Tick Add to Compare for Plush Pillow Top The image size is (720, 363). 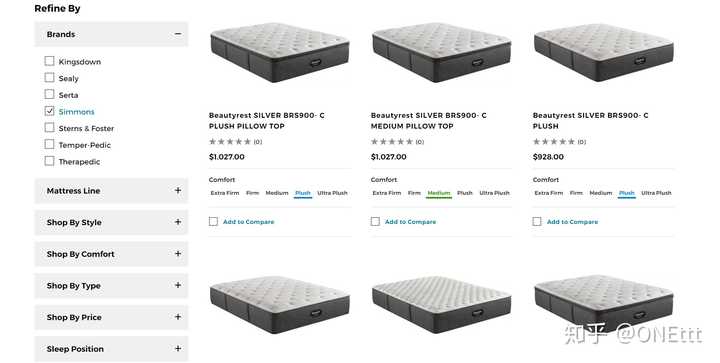pos(214,222)
